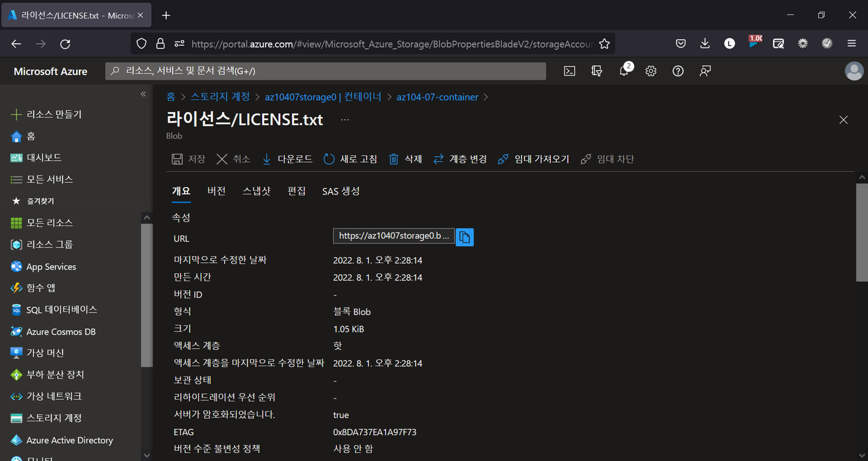
Task: Click the Azure resource search box
Action: (x=325, y=71)
